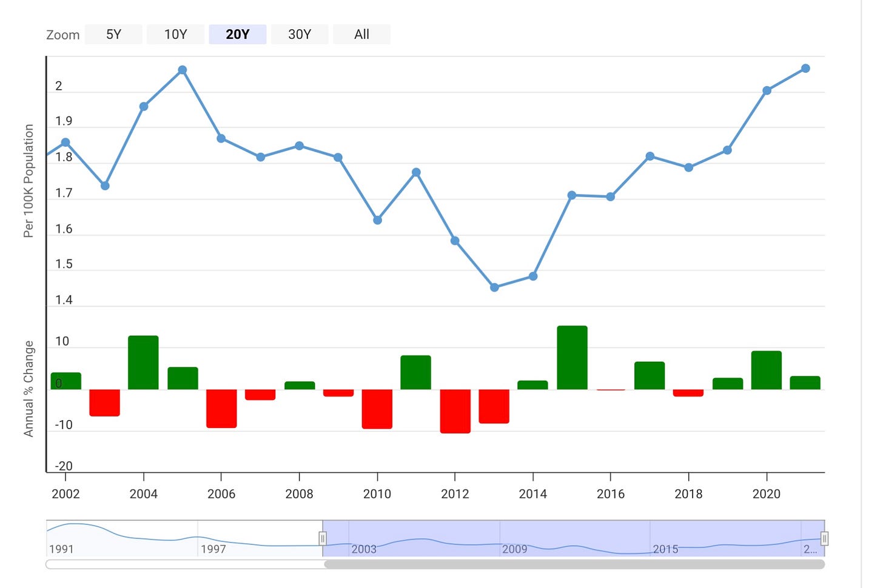This screenshot has height=588, width=883.
Task: Select the All zoom range
Action: 361,35
